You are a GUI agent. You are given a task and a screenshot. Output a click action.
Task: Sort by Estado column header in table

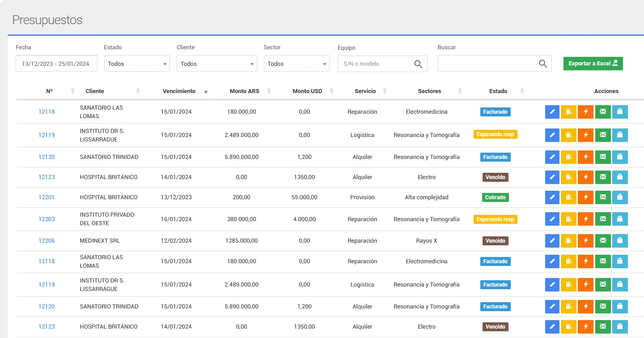pyautogui.click(x=498, y=91)
